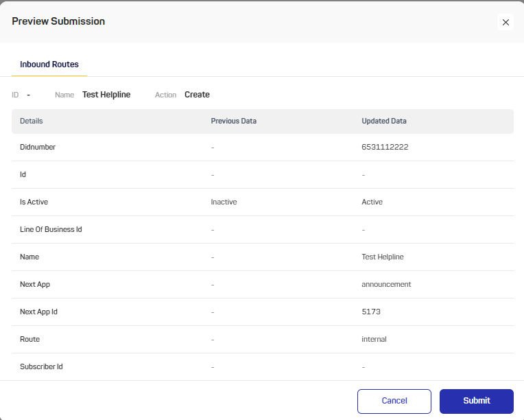This screenshot has width=524, height=420.
Task: Click 'Test Helpline' in the Name row
Action: coord(383,257)
